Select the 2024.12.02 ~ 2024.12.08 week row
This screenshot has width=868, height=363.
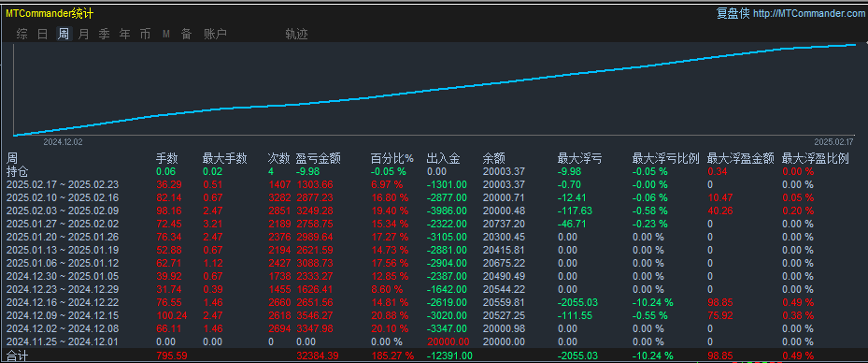coord(434,328)
